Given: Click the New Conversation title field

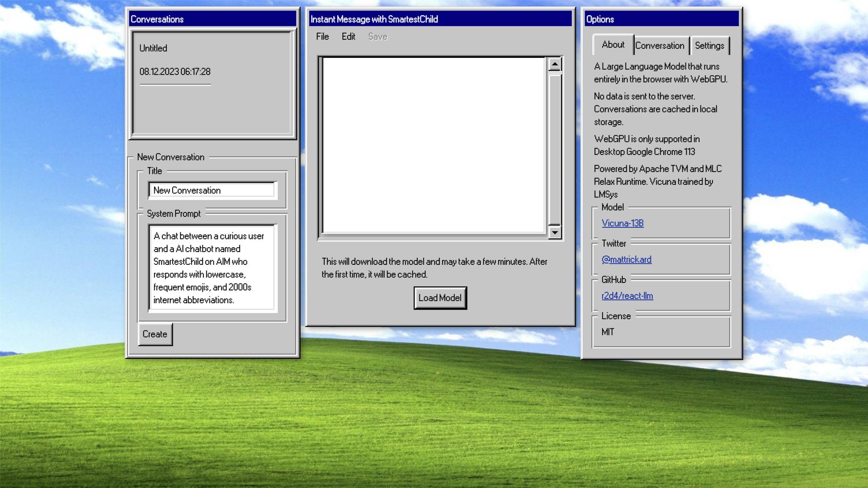Looking at the screenshot, I should pos(212,190).
